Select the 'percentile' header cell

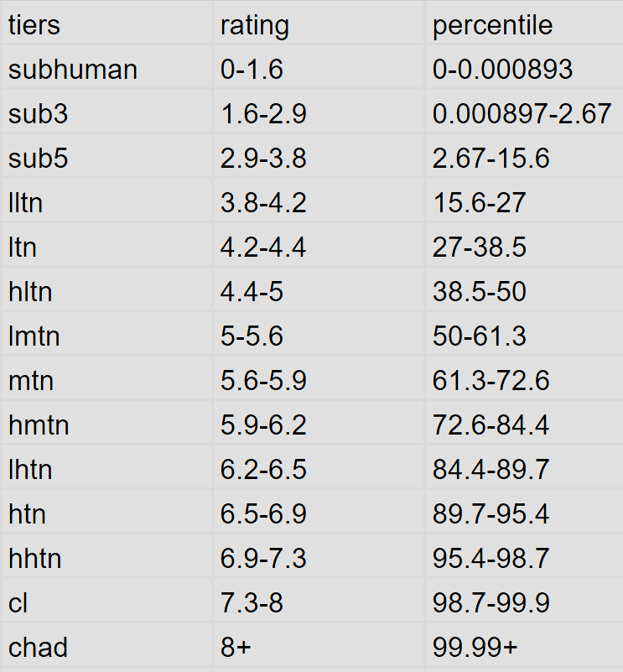click(524, 23)
